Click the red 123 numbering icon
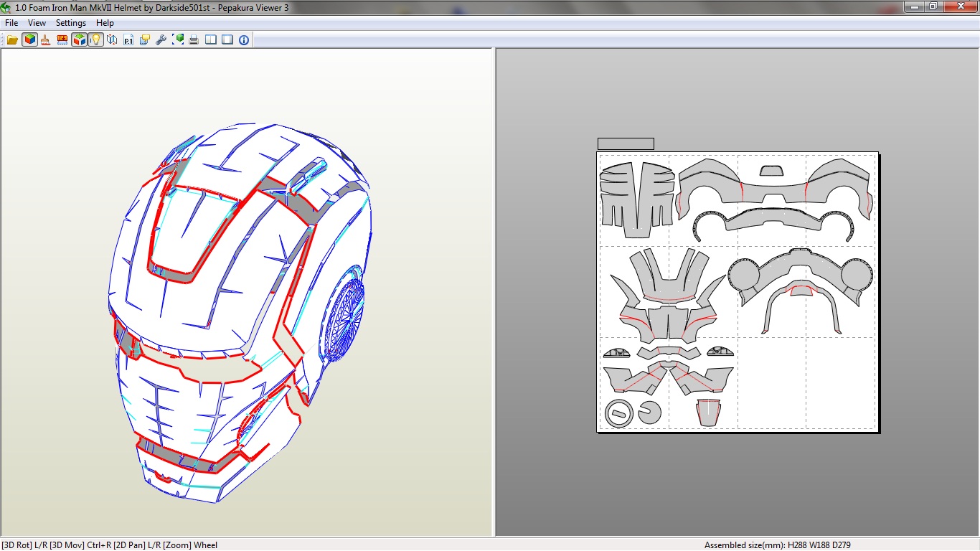 tap(62, 39)
